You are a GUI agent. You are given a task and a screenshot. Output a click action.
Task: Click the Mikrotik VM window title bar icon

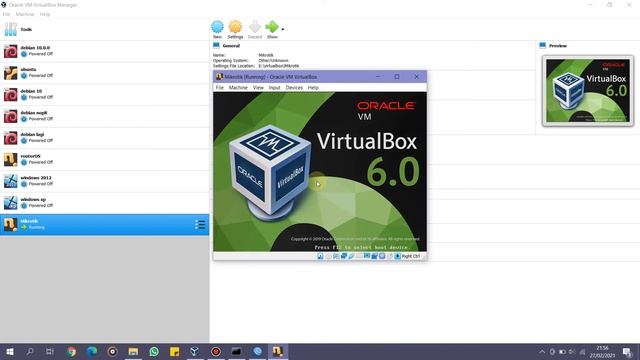coord(219,77)
